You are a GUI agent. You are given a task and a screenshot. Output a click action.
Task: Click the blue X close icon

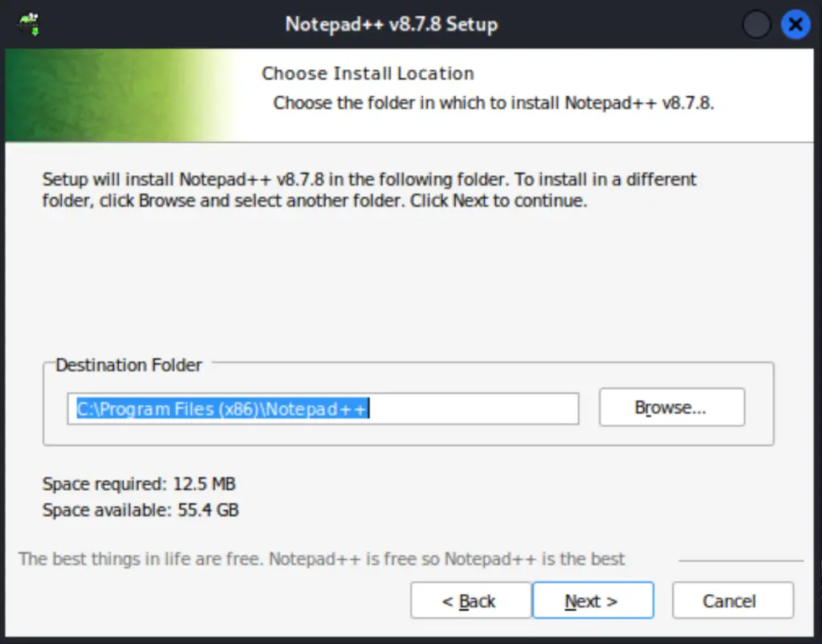[796, 23]
